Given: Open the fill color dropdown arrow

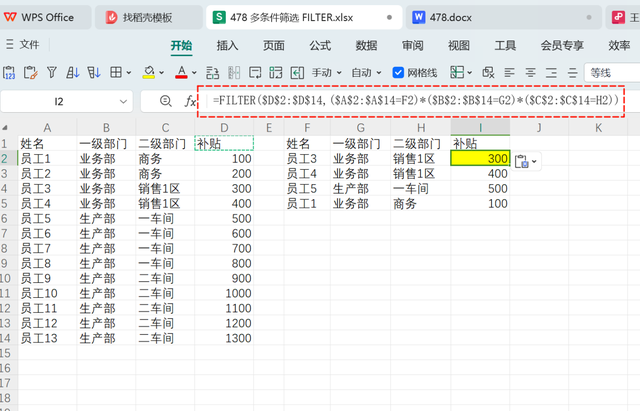Looking at the screenshot, I should tap(162, 73).
